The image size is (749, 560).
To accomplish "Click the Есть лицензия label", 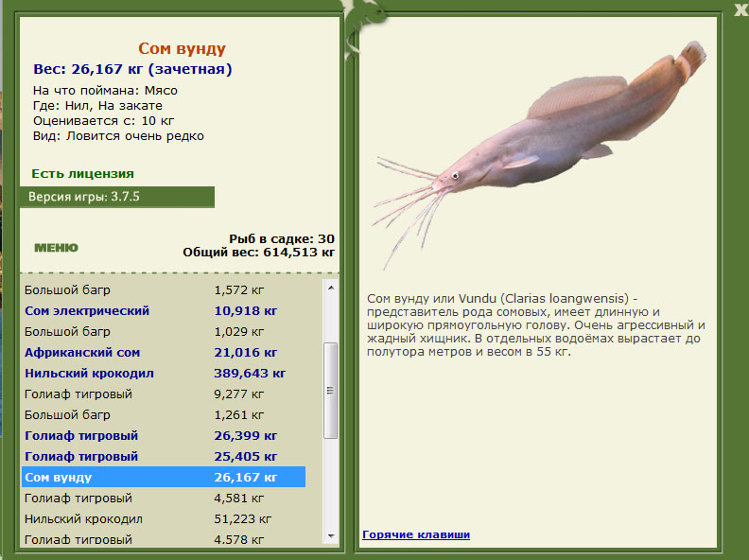I will pos(82,173).
